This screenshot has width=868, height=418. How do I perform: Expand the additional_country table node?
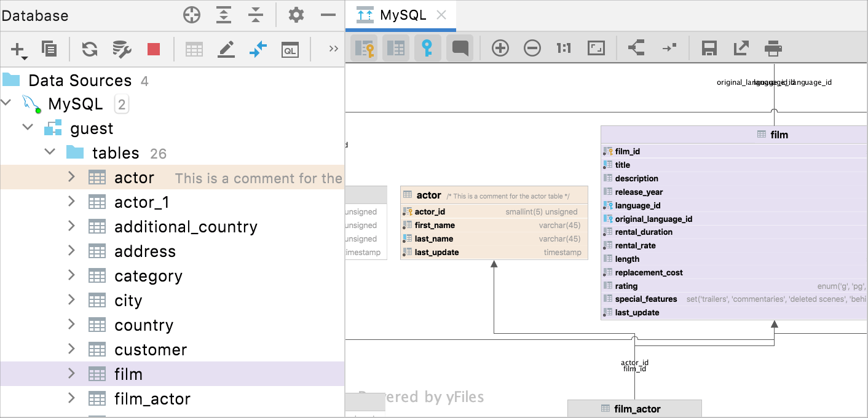71,226
